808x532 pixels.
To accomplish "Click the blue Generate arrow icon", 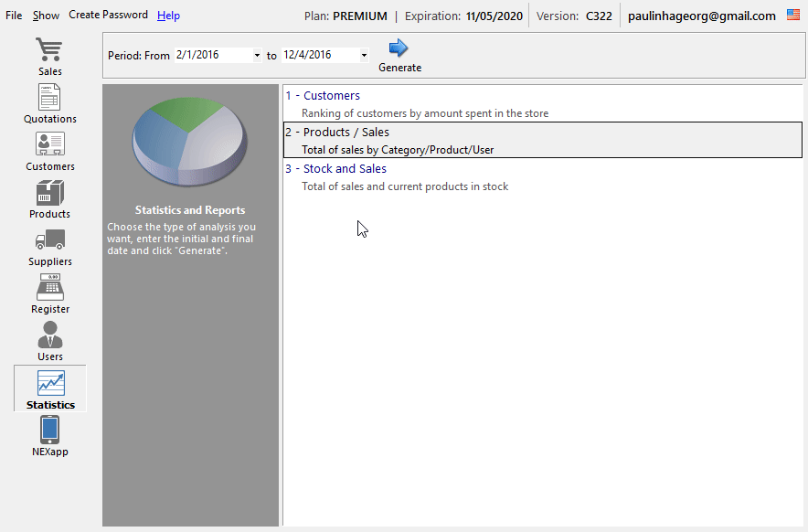I will pyautogui.click(x=399, y=48).
